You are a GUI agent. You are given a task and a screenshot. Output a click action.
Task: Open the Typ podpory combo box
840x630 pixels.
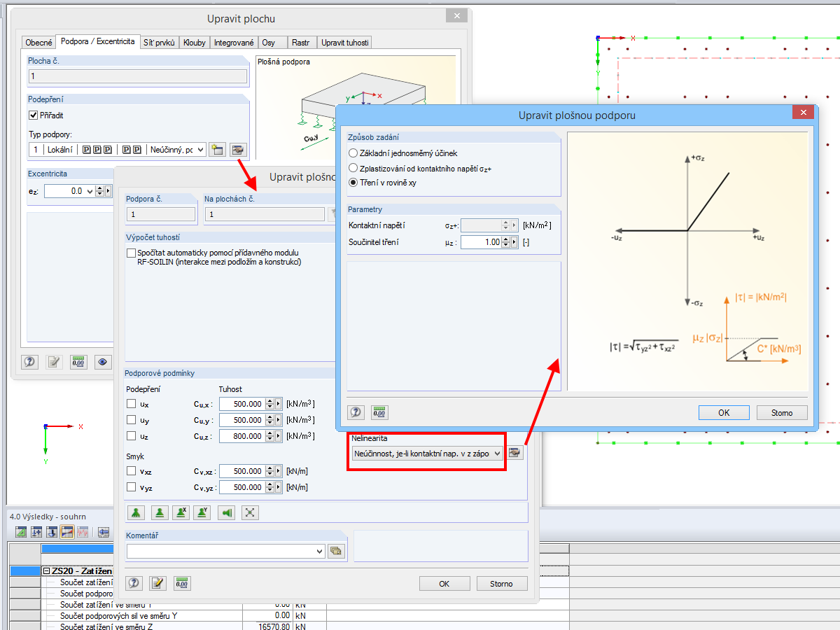118,149
